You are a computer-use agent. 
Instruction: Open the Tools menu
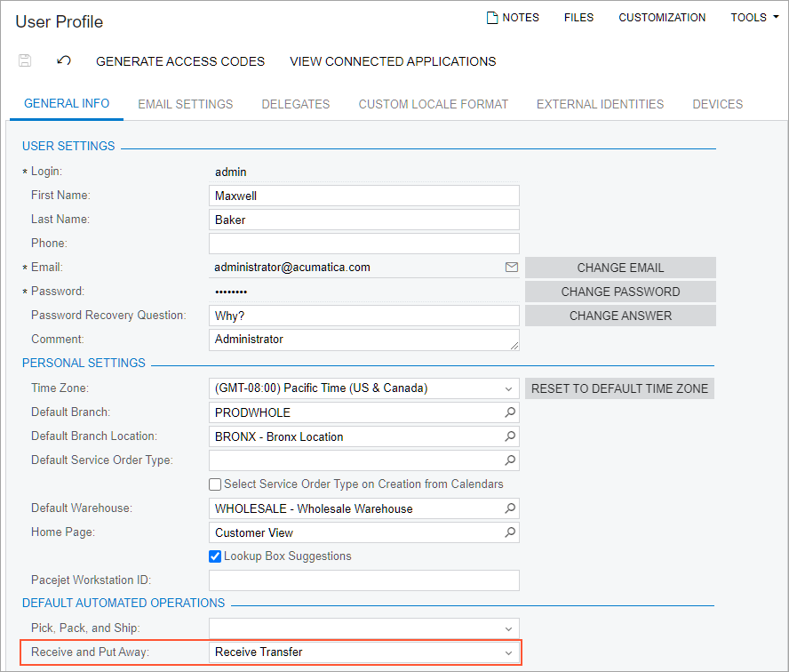click(754, 18)
